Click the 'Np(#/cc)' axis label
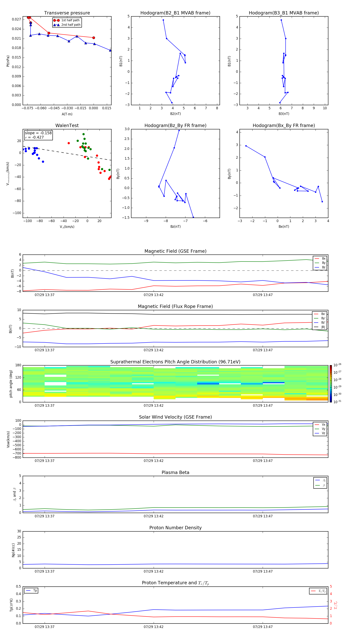 pos(13,550)
